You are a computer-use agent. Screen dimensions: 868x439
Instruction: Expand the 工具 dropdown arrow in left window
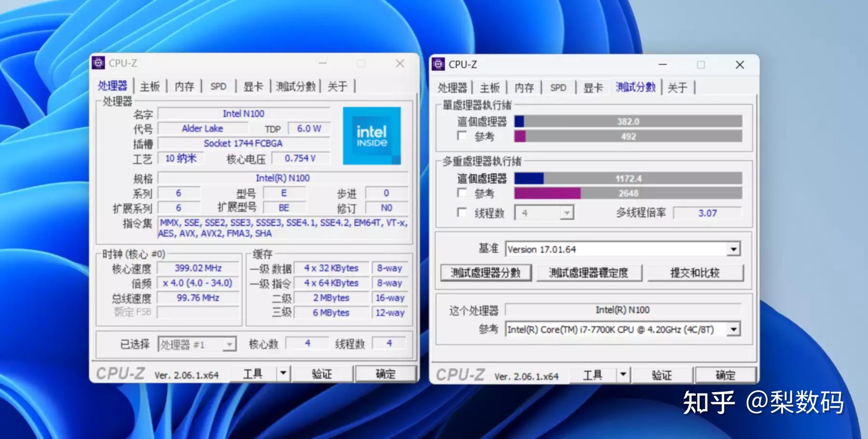pos(283,373)
